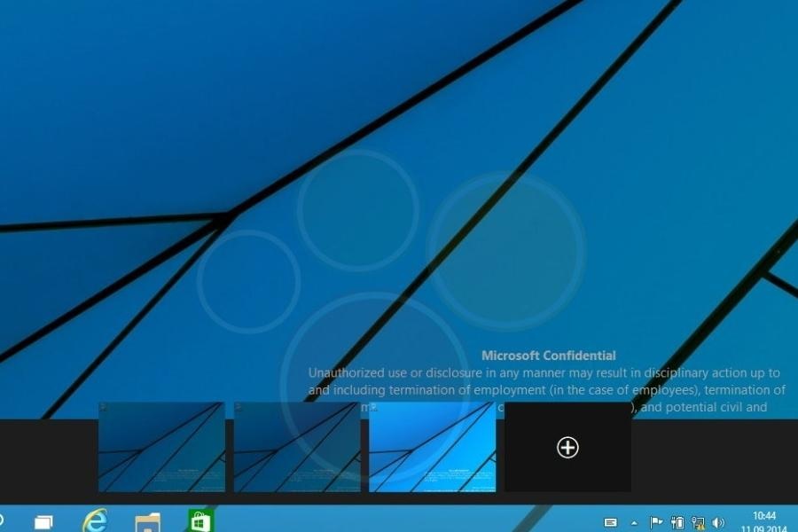
Task: Click the 11.09.2014 date in the tray
Action: click(x=763, y=528)
